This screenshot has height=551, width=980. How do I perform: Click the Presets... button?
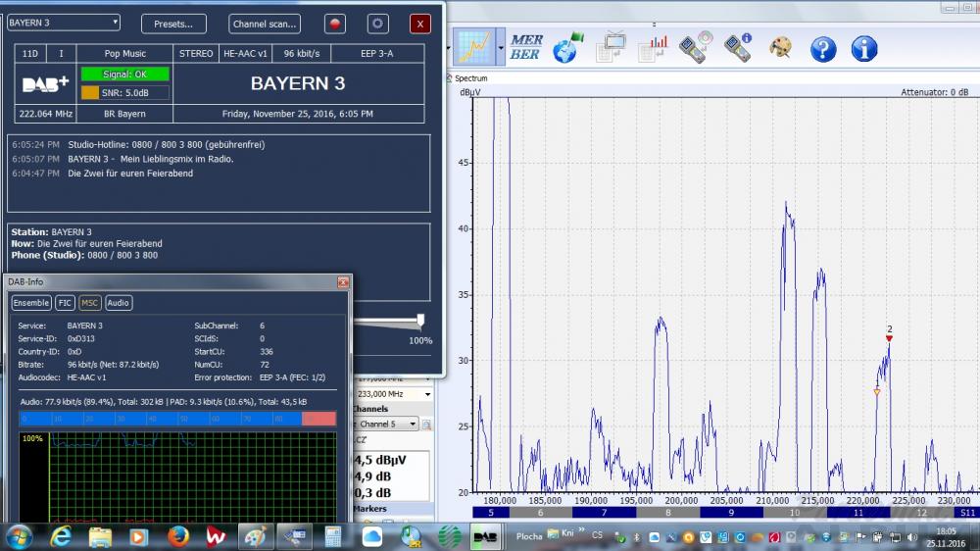click(173, 24)
